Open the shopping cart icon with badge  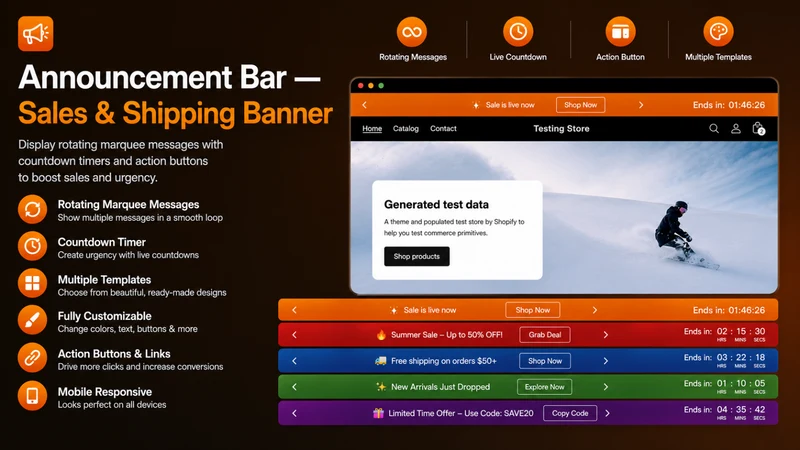click(758, 129)
